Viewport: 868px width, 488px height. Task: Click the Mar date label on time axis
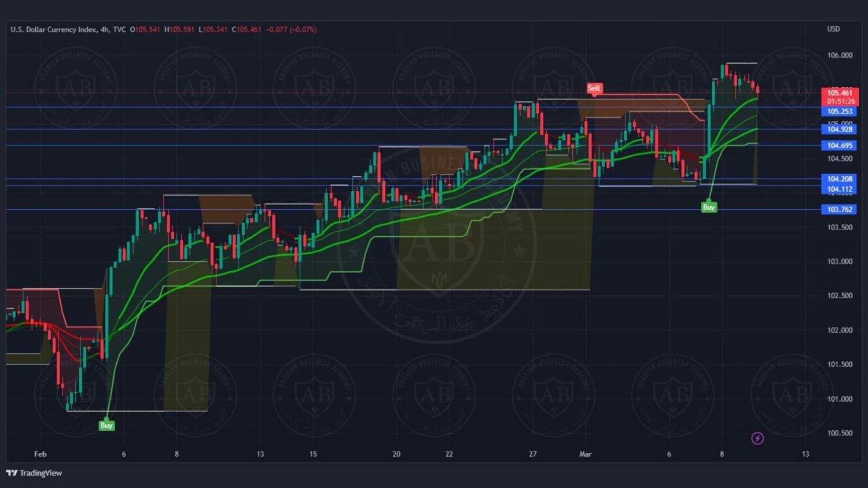tap(586, 454)
